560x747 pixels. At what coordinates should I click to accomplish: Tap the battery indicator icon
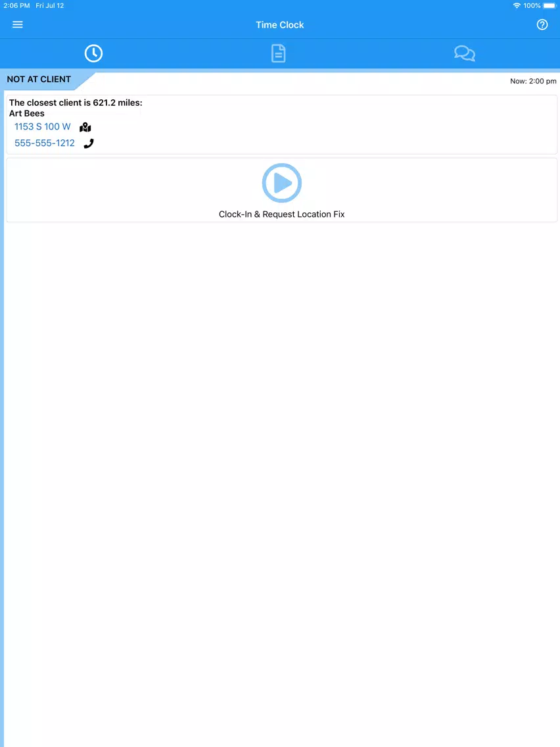549,6
